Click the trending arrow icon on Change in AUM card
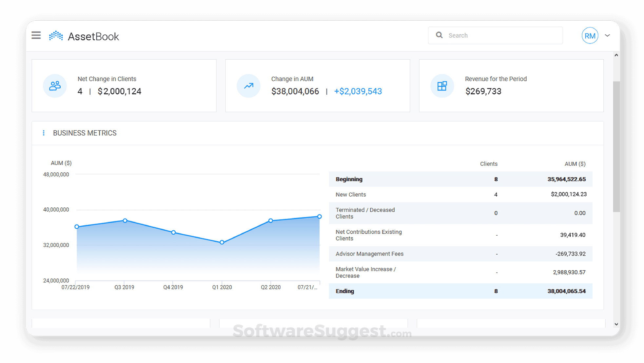644x363 pixels. click(x=248, y=86)
